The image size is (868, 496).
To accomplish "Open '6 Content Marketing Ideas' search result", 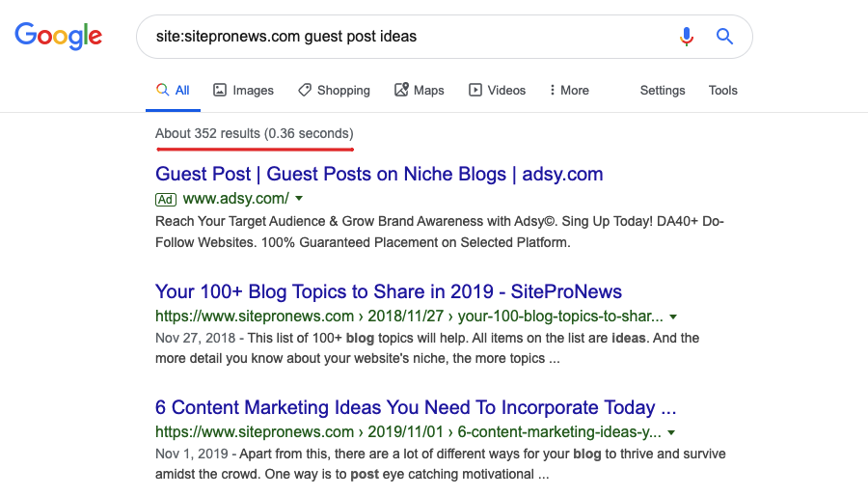I will tap(416, 407).
